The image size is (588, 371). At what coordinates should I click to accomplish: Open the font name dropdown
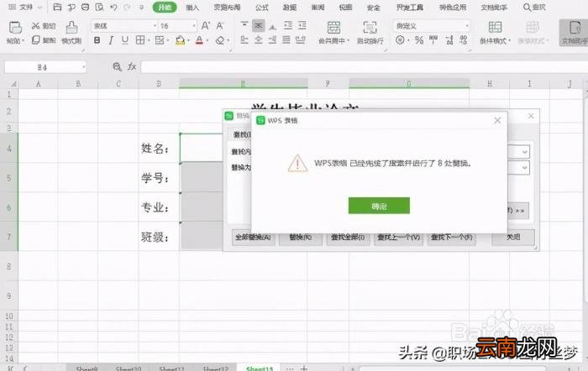point(155,26)
